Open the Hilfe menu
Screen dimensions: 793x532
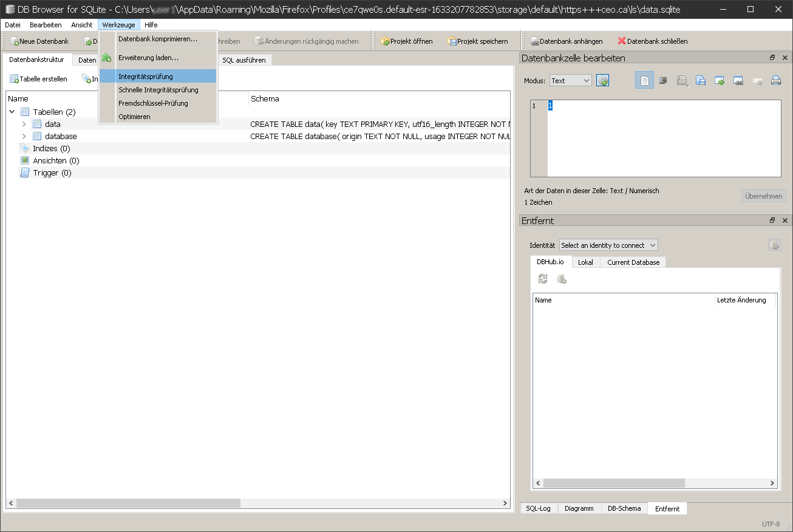pos(151,25)
